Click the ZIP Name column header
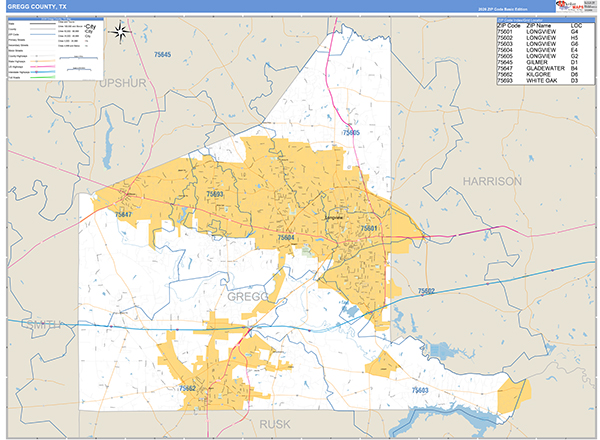The width and height of the screenshot is (600, 440). click(539, 26)
